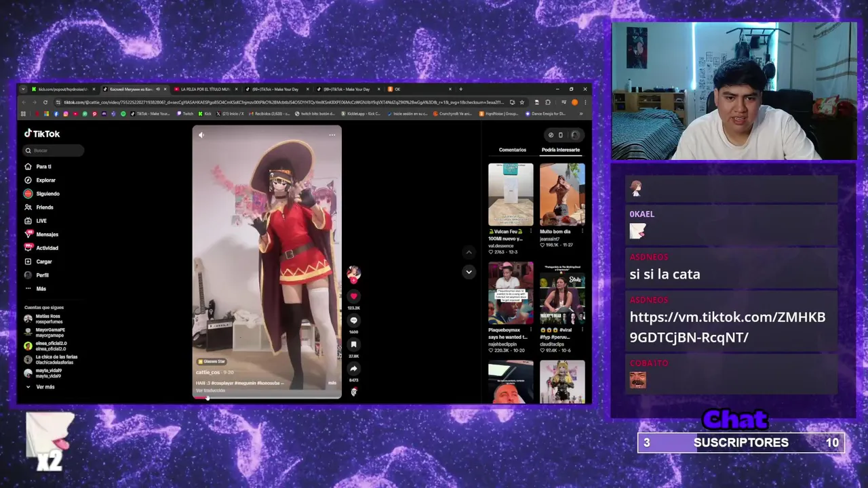This screenshot has width=868, height=488.
Task: Open options for #viral clauditaclips card
Action: (582, 330)
